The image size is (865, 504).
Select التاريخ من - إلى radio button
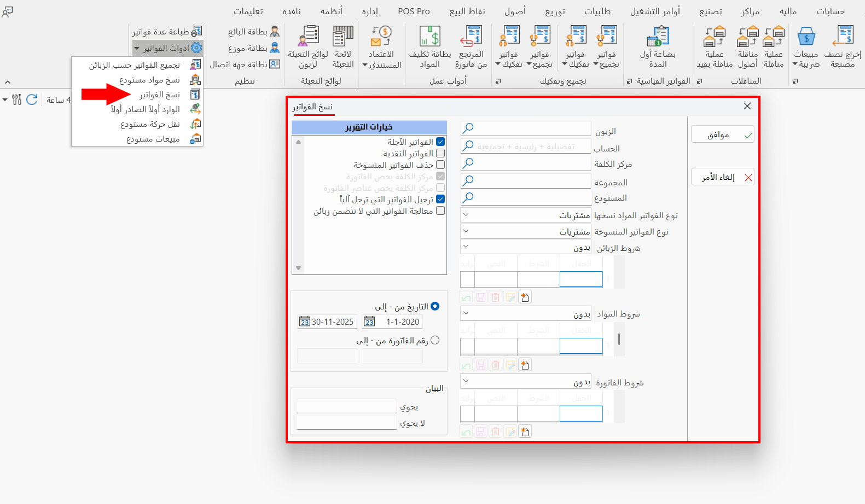coord(435,306)
